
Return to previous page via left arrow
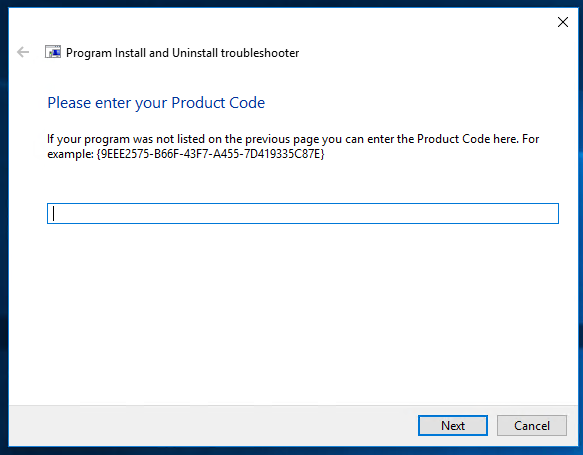[23, 52]
